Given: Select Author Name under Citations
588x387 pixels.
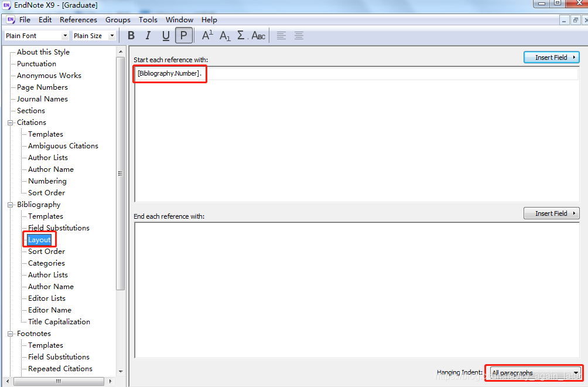Looking at the screenshot, I should (50, 169).
